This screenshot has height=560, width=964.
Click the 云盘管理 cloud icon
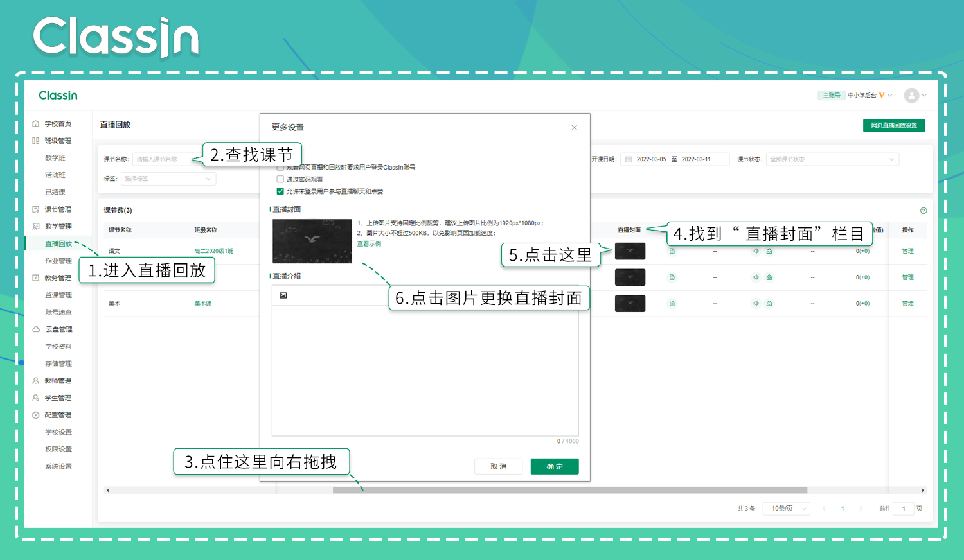[36, 329]
